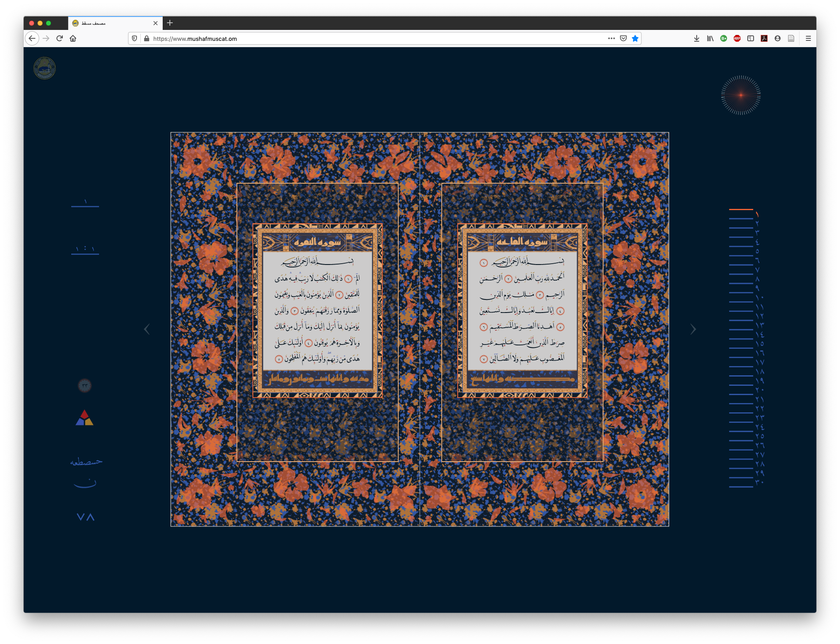Click the ٧٨ number at bottom left
The width and height of the screenshot is (840, 644).
pos(86,517)
